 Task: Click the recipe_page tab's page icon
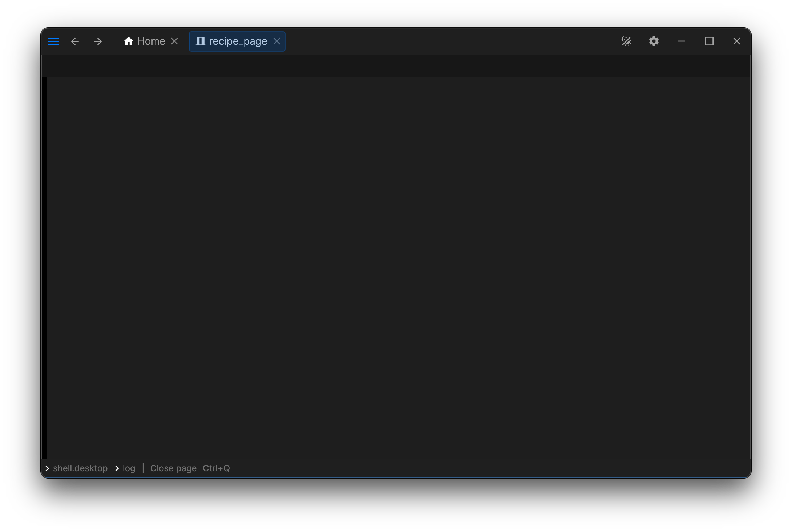[200, 41]
